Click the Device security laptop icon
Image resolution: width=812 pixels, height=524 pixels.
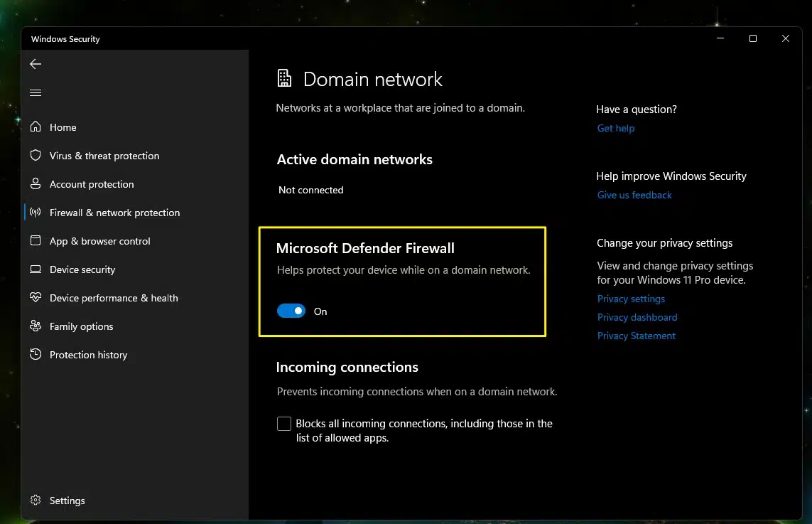[x=36, y=269]
